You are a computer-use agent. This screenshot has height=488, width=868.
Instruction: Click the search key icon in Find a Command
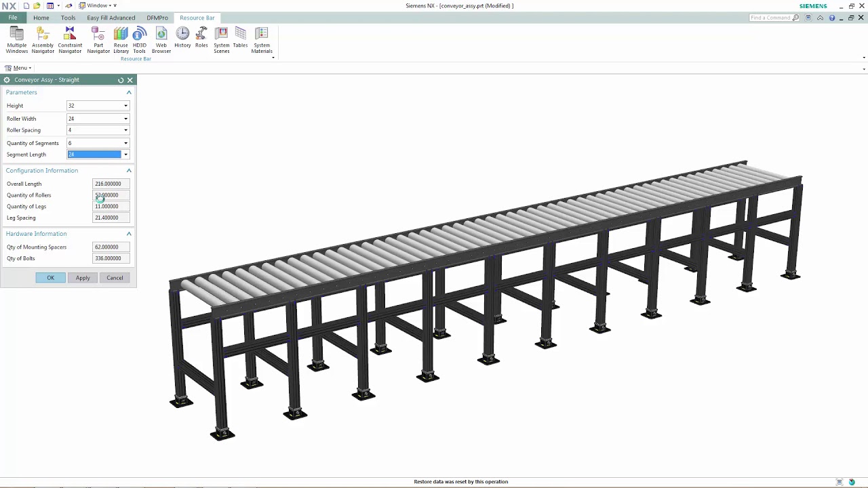(x=797, y=18)
